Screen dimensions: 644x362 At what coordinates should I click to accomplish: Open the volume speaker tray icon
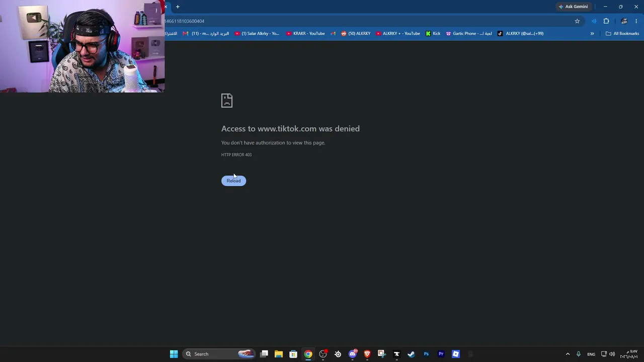[x=612, y=354]
